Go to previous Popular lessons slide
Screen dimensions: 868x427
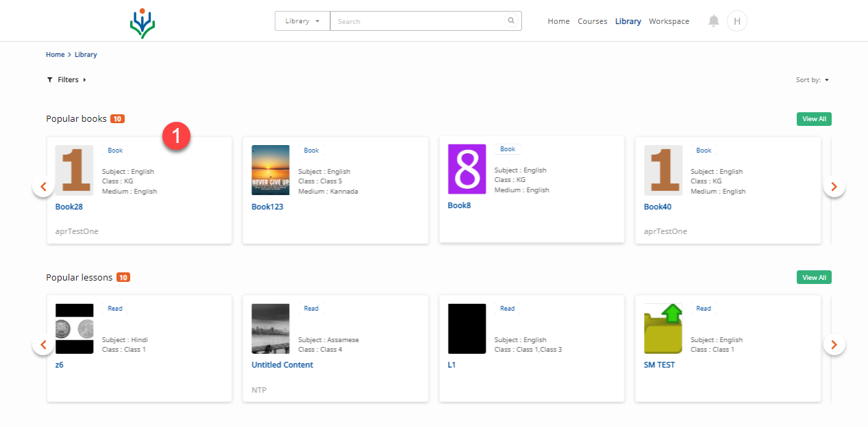tap(43, 344)
